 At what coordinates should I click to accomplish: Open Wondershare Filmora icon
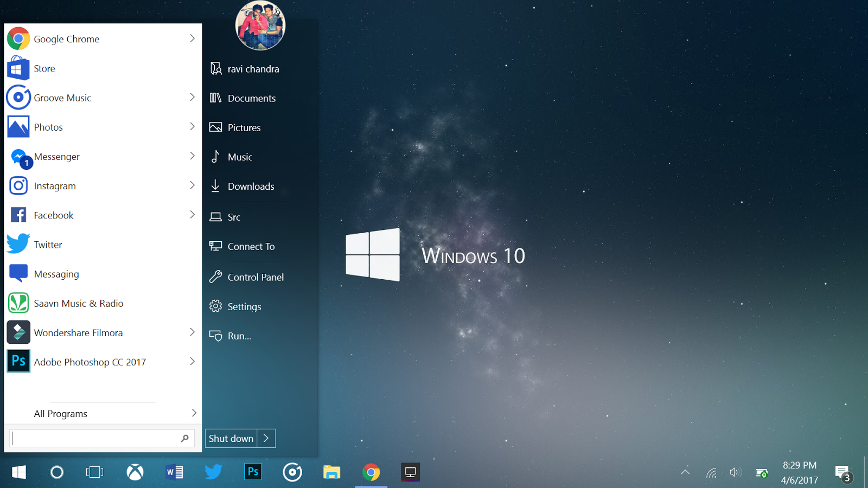pyautogui.click(x=18, y=332)
